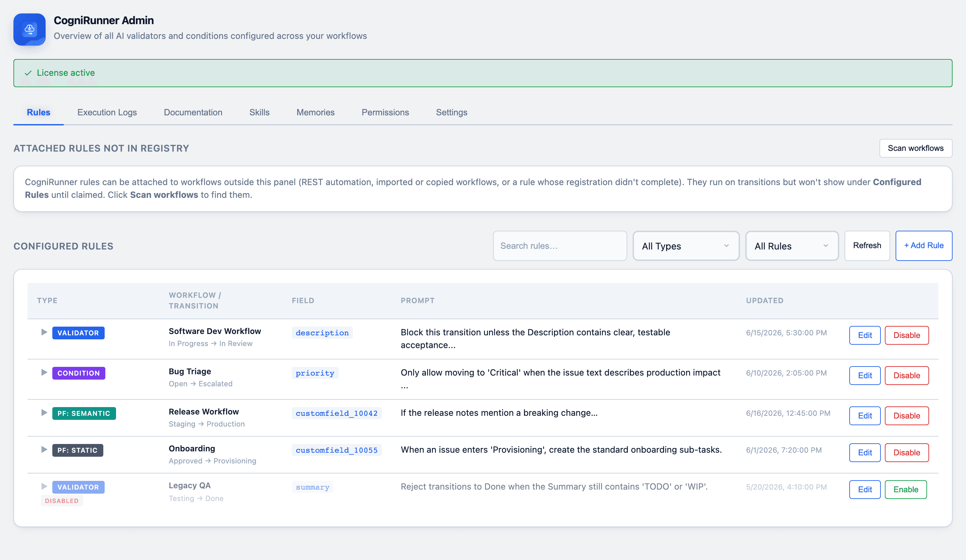This screenshot has height=560, width=966.
Task: Click the PF: STATIC type badge
Action: [x=77, y=450]
